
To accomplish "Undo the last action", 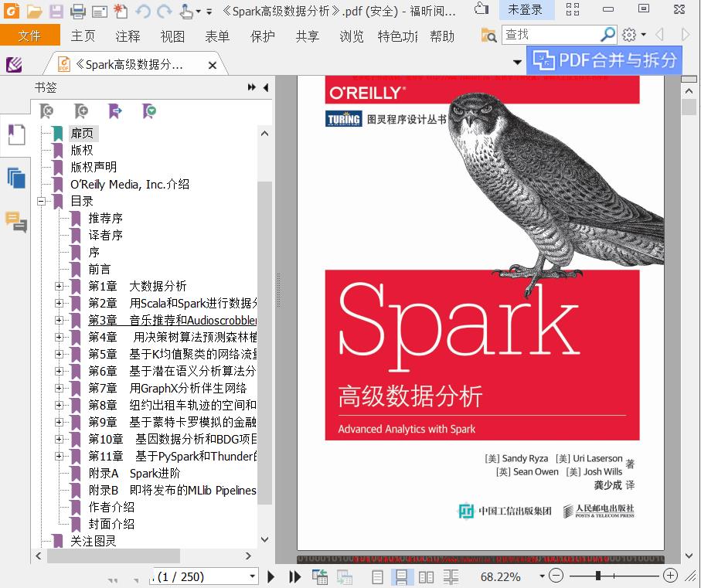I will 143,11.
